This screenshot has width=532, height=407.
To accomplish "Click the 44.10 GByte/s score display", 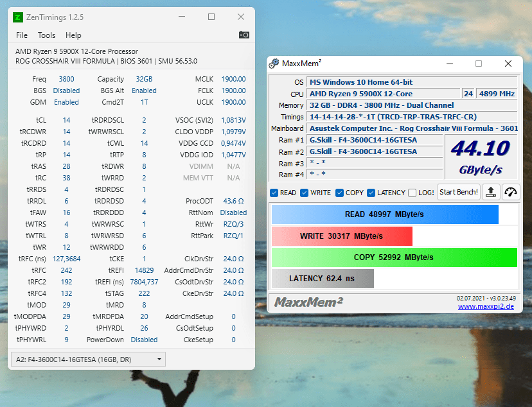I will point(481,157).
